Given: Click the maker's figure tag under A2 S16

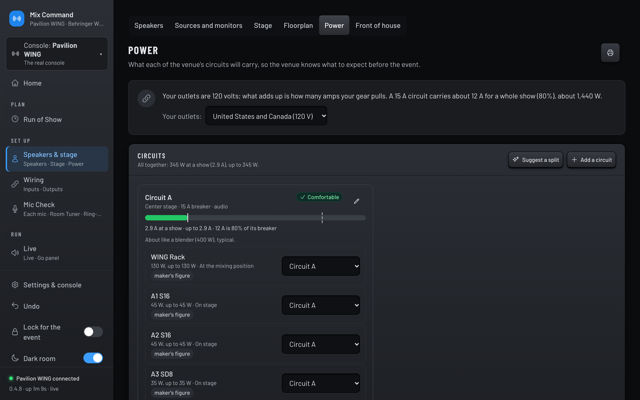Looking at the screenshot, I should point(172,354).
